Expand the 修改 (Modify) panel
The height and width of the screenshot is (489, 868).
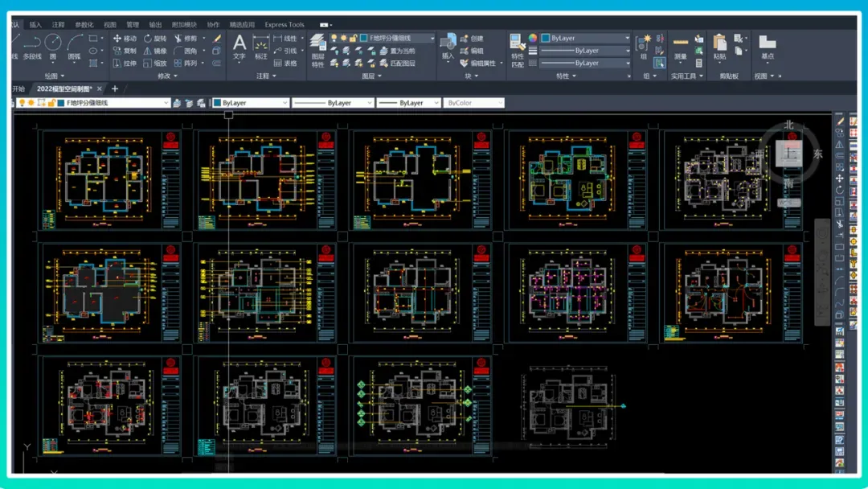coord(167,76)
